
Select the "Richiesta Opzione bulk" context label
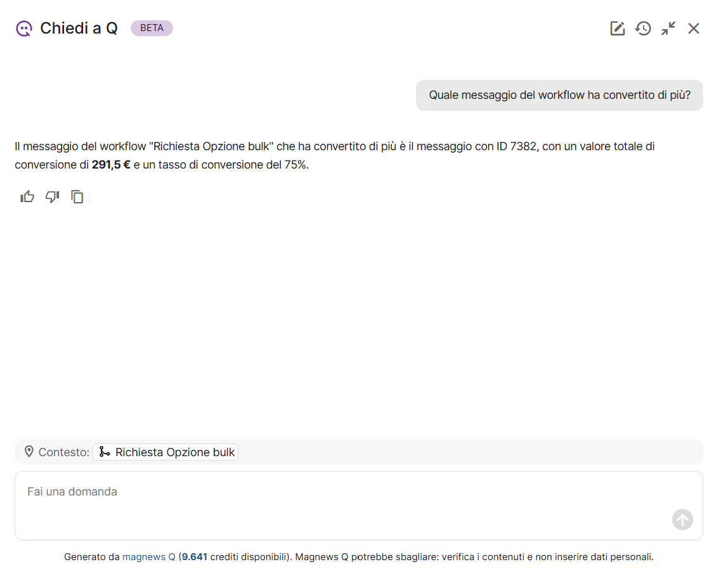point(175,452)
